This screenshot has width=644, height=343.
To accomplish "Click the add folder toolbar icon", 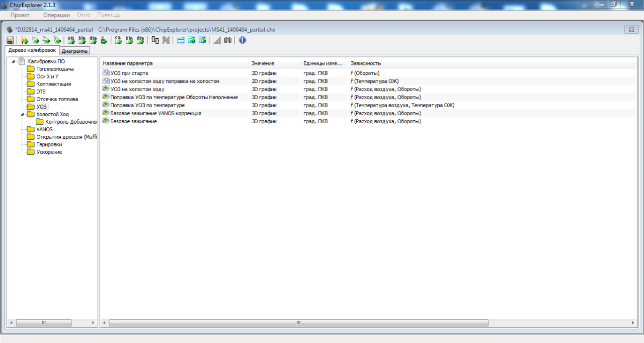I will [x=24, y=40].
